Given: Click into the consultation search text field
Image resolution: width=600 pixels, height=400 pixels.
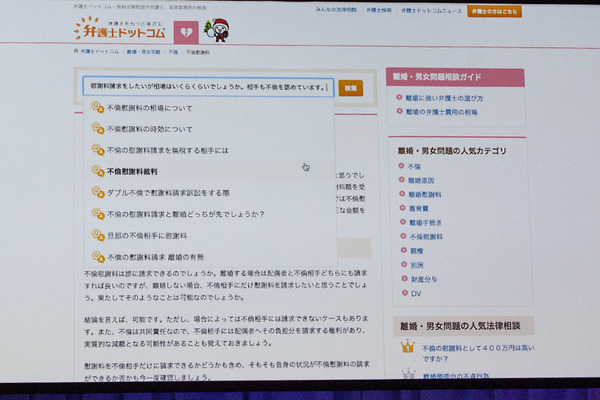Looking at the screenshot, I should pos(207,87).
